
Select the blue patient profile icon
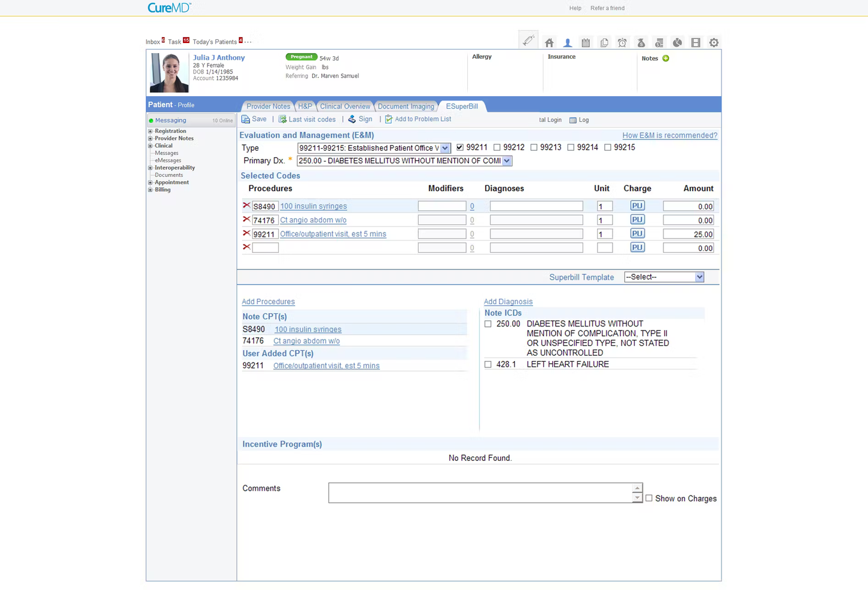tap(567, 42)
